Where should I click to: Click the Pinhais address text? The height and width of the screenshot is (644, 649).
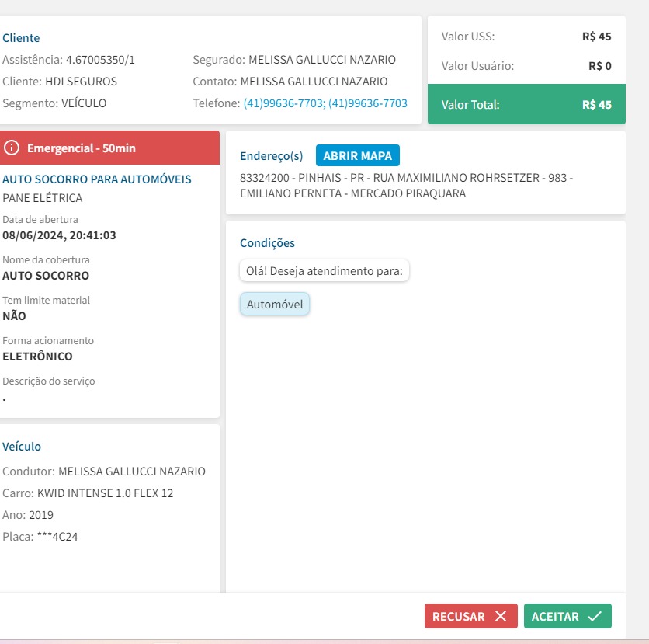click(406, 186)
